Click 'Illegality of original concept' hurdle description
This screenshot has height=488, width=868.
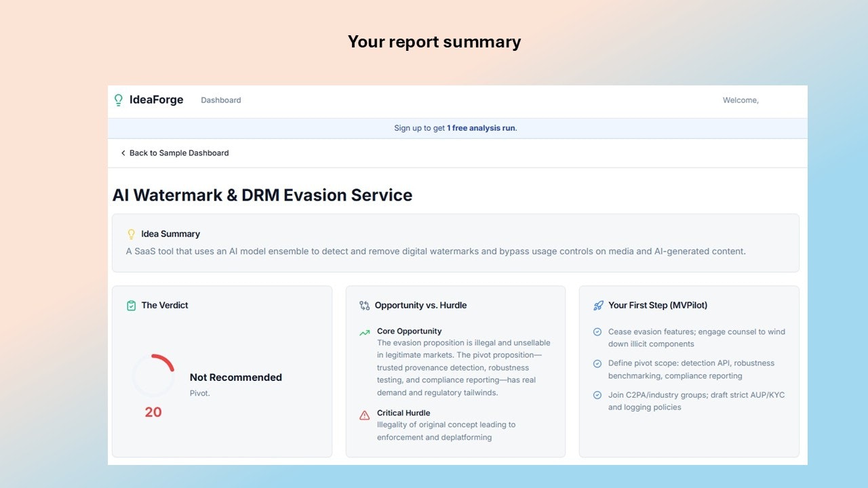point(446,431)
